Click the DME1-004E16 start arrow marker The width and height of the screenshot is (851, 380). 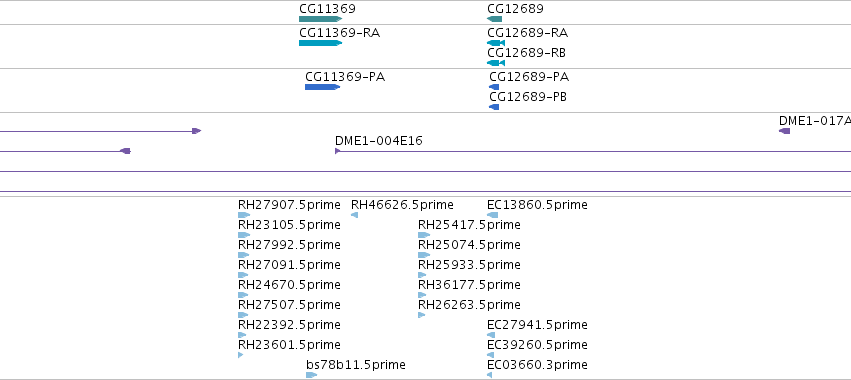coord(338,151)
